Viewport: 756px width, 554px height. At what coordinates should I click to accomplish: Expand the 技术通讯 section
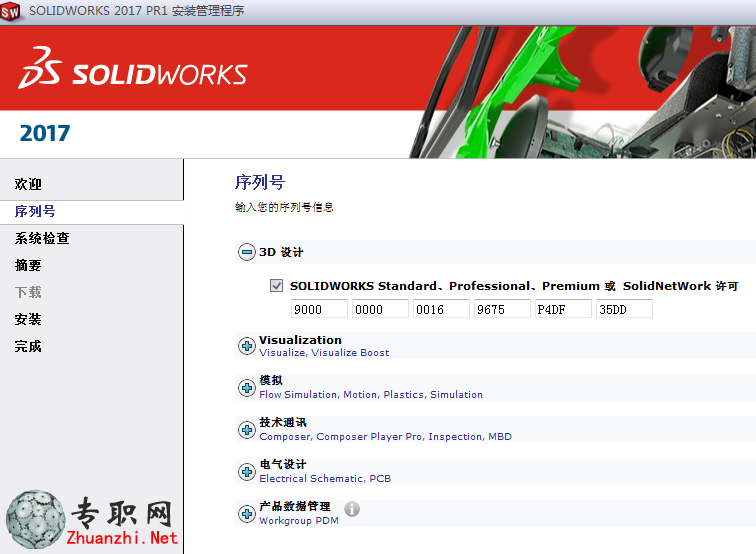[247, 430]
